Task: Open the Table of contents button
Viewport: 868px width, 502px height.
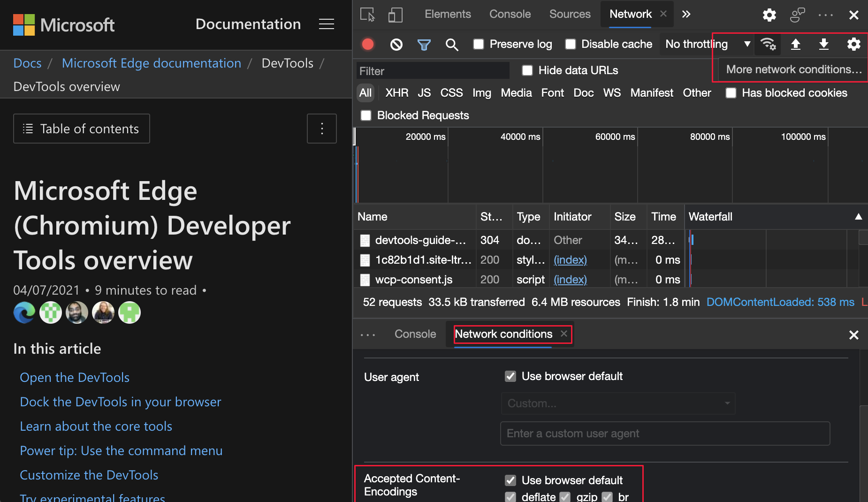Action: tap(82, 129)
